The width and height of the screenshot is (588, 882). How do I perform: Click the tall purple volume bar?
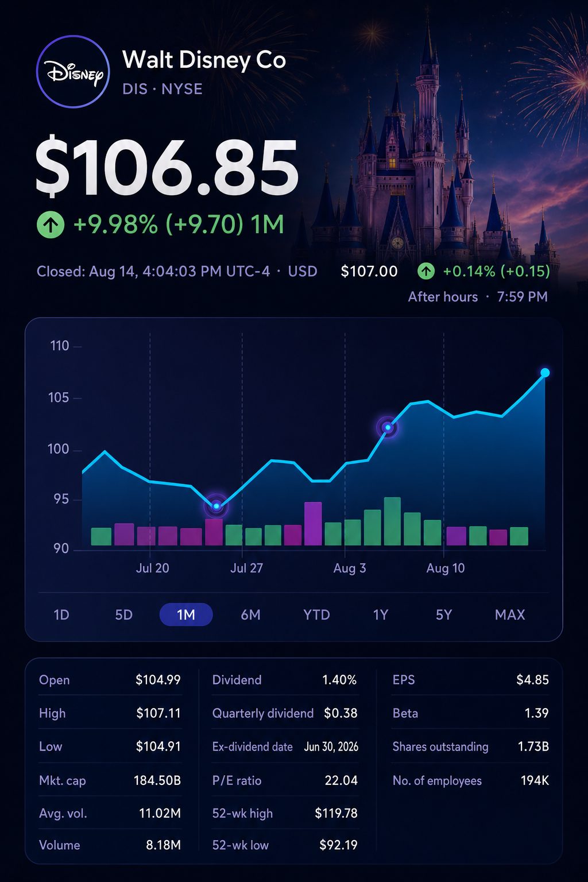[x=313, y=524]
